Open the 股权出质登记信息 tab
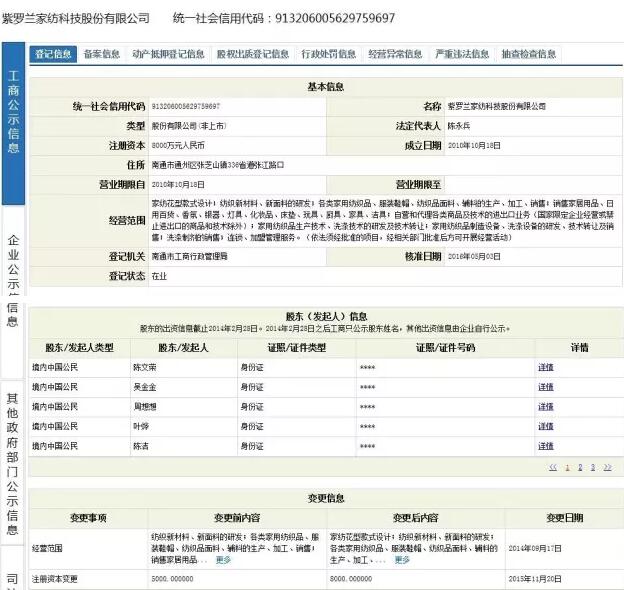This screenshot has width=624, height=590. 252,54
